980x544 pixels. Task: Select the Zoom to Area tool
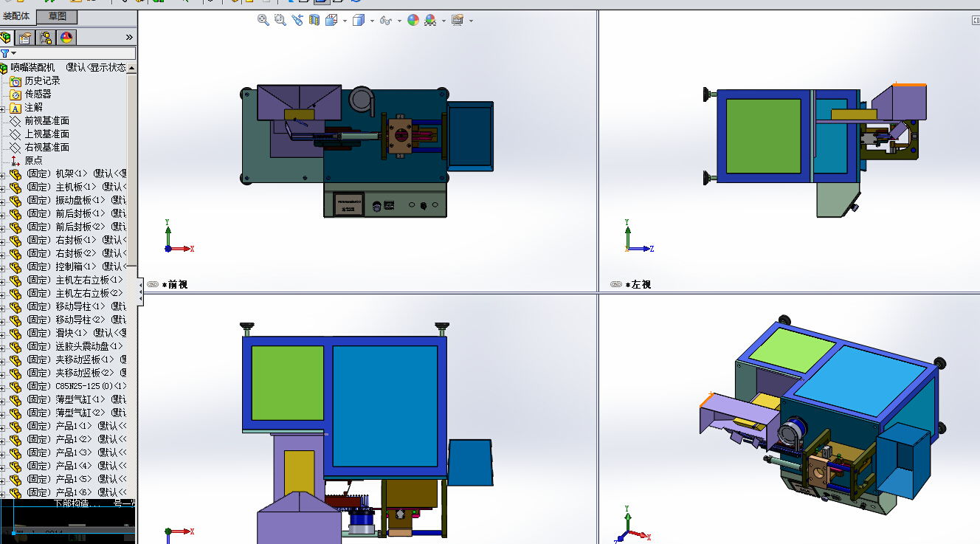[x=280, y=20]
